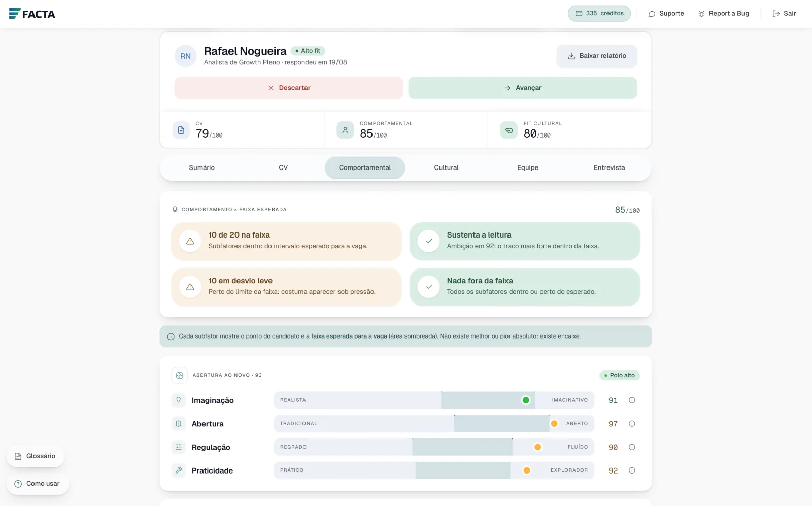Click info icon in the faixa esperada banner
The height and width of the screenshot is (506, 812).
pyautogui.click(x=171, y=336)
